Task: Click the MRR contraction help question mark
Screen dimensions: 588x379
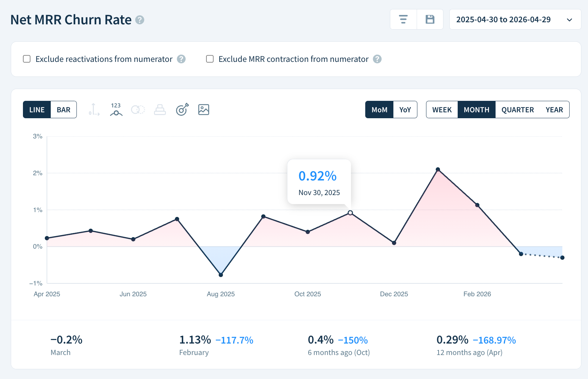Action: pyautogui.click(x=377, y=59)
